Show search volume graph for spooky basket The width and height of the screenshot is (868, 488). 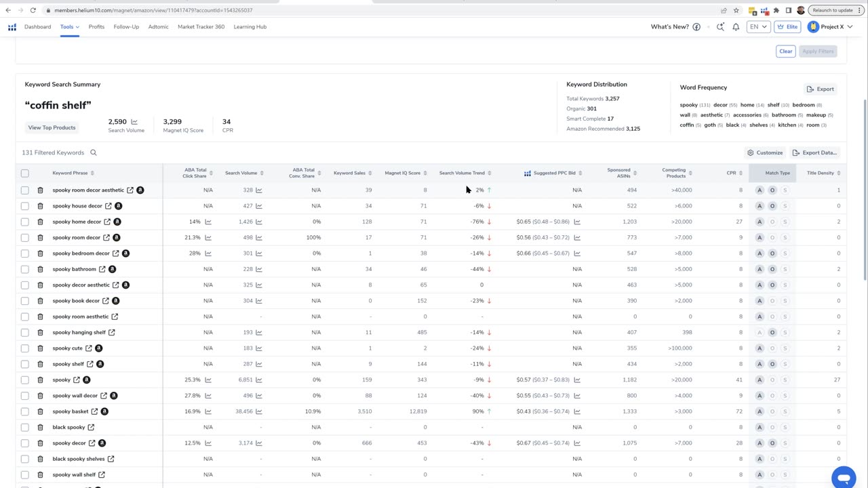click(259, 411)
